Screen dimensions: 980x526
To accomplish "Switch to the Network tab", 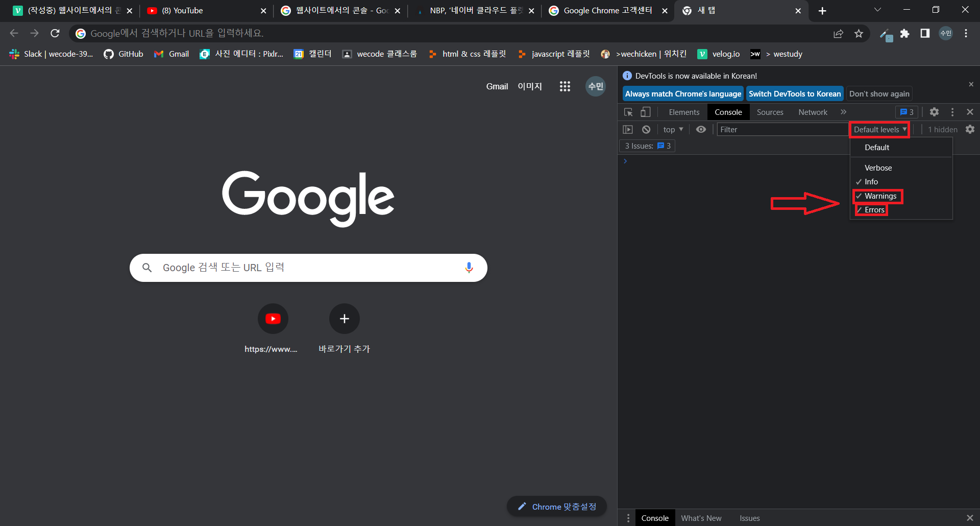I will click(x=813, y=112).
